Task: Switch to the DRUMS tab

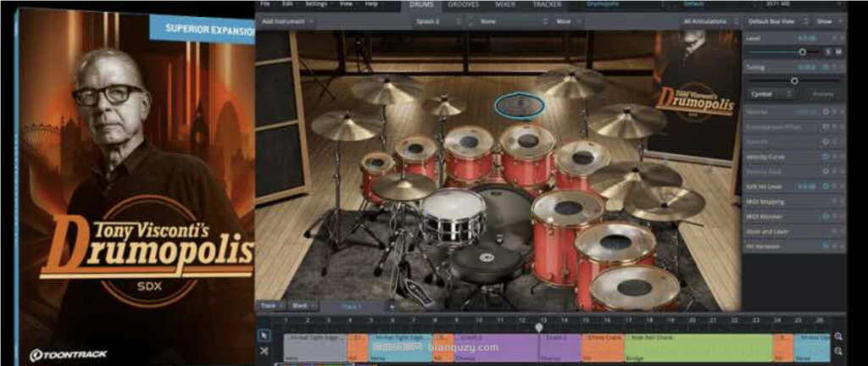Action: point(421,4)
